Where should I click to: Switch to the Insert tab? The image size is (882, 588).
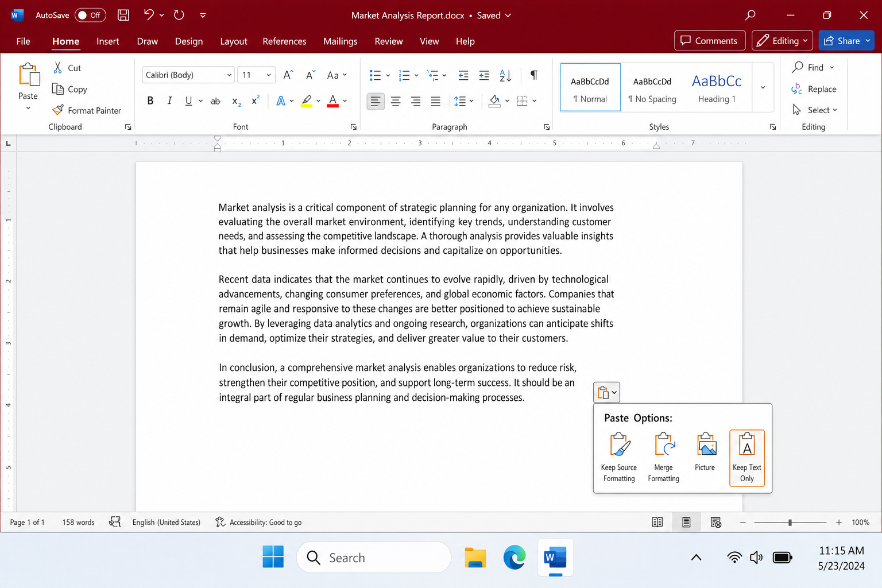pyautogui.click(x=108, y=41)
